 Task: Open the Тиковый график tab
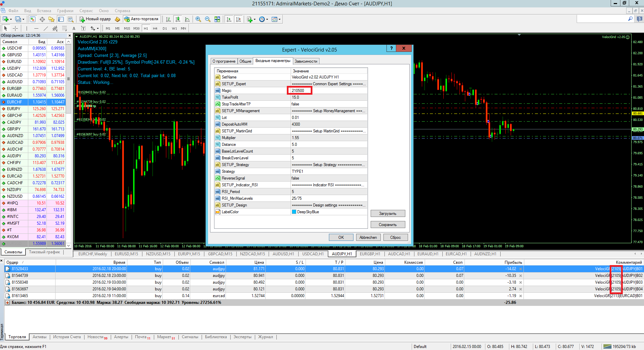coord(44,252)
